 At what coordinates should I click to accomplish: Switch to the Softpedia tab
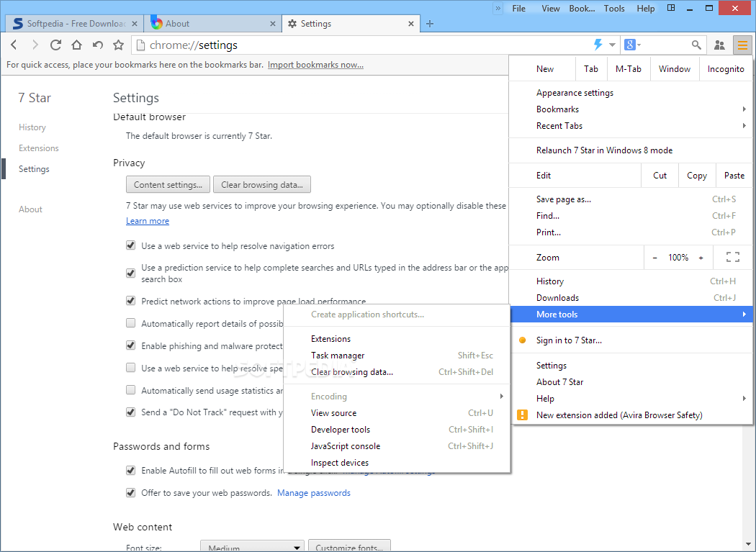click(x=73, y=24)
